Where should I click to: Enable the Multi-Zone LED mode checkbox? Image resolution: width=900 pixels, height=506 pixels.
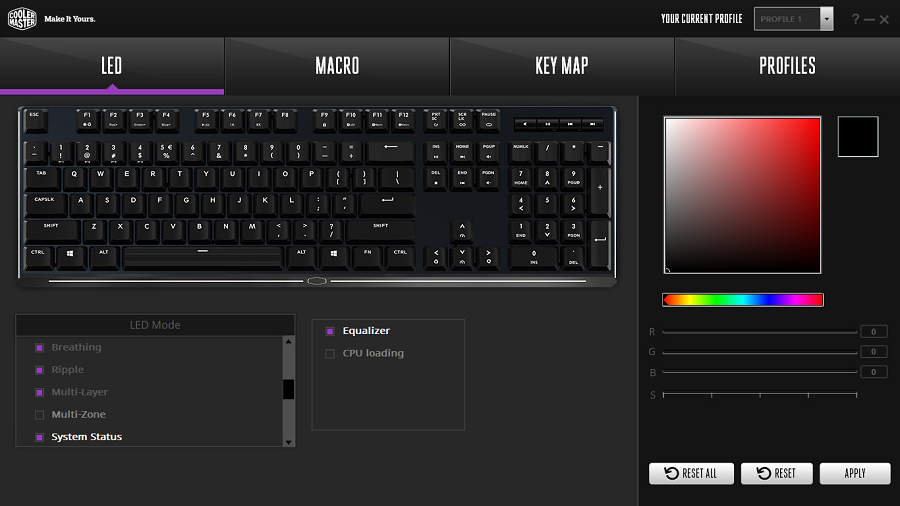tap(40, 415)
